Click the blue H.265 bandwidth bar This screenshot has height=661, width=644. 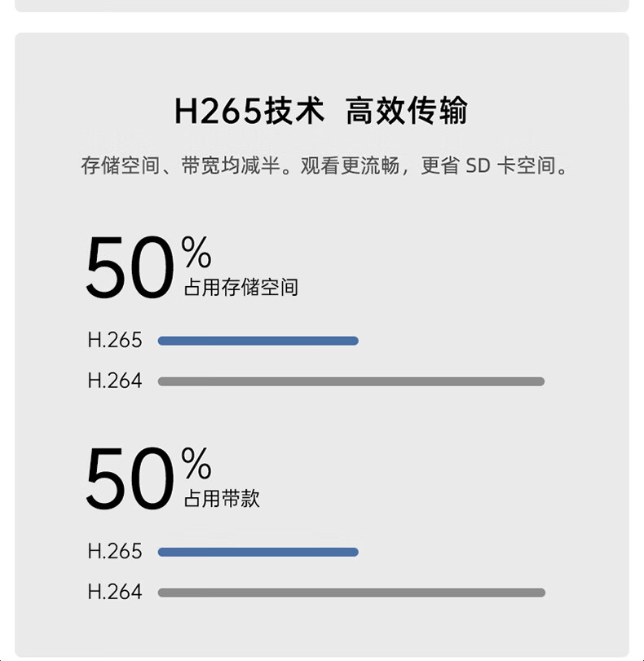pos(258,552)
